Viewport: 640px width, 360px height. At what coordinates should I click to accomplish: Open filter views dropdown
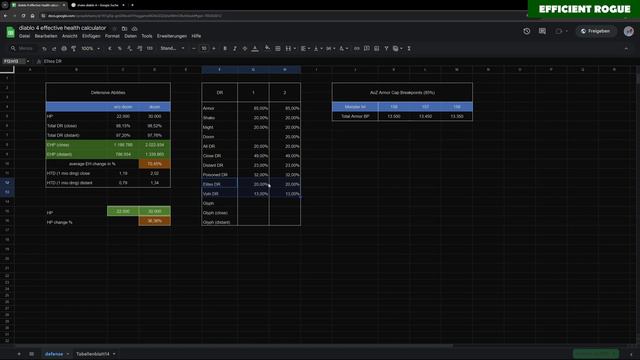click(398, 48)
